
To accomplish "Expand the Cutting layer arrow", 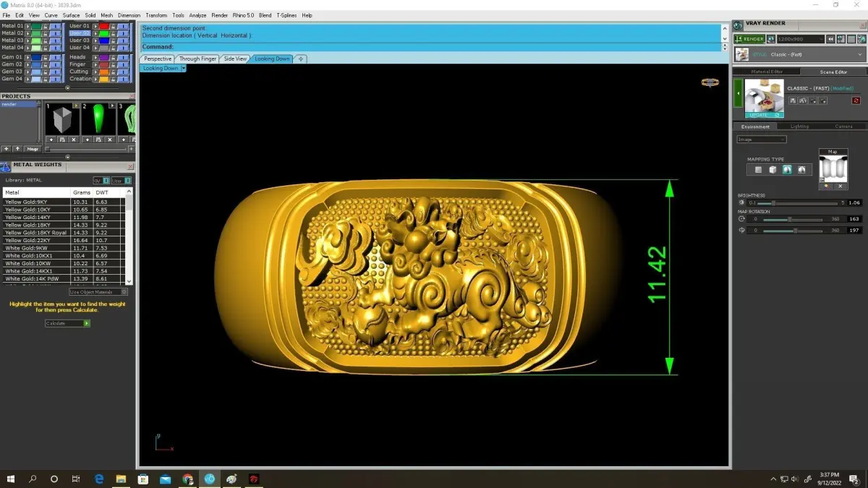I will [95, 72].
